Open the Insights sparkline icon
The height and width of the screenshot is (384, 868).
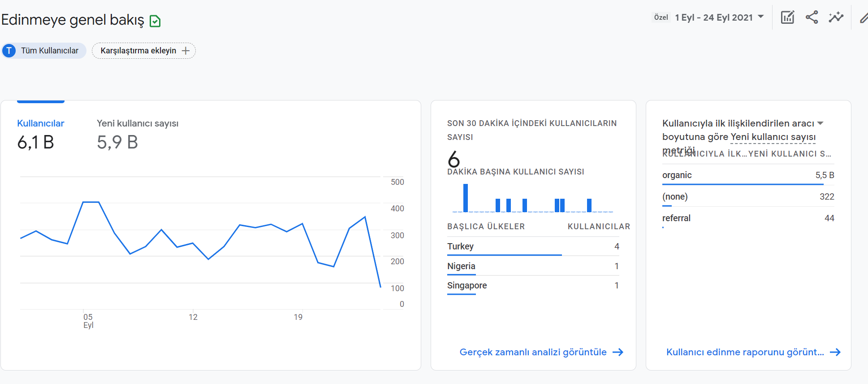(x=836, y=17)
